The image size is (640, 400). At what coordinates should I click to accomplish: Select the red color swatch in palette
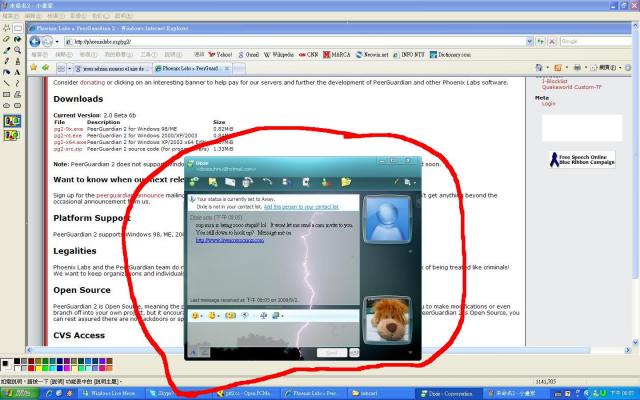(31, 368)
